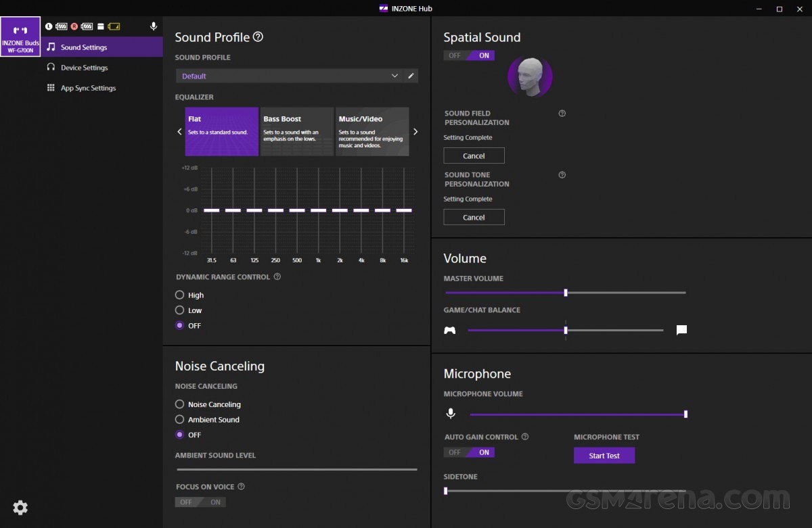
Task: Click the microphone icon in the top status bar
Action: coord(154,26)
